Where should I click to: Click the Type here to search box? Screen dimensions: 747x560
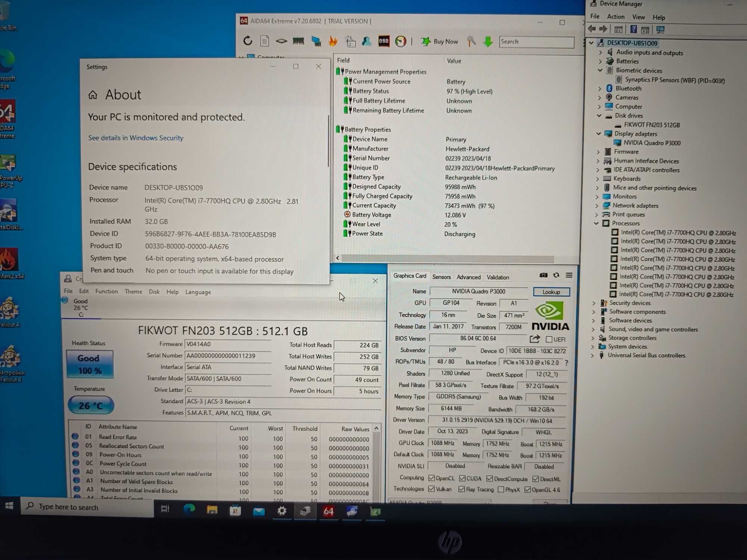87,507
